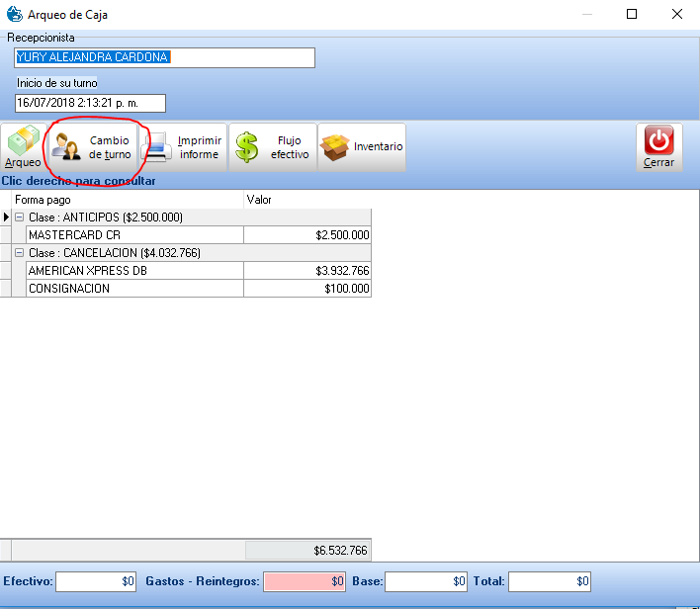The width and height of the screenshot is (700, 609).
Task: Open the Inventario box button
Action: tap(362, 146)
